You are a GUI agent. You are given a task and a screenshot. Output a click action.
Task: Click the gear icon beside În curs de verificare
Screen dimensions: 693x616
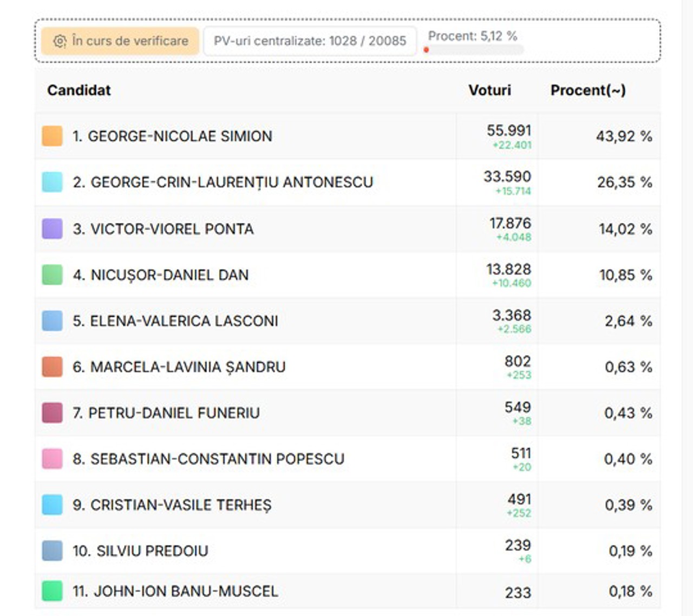click(60, 41)
